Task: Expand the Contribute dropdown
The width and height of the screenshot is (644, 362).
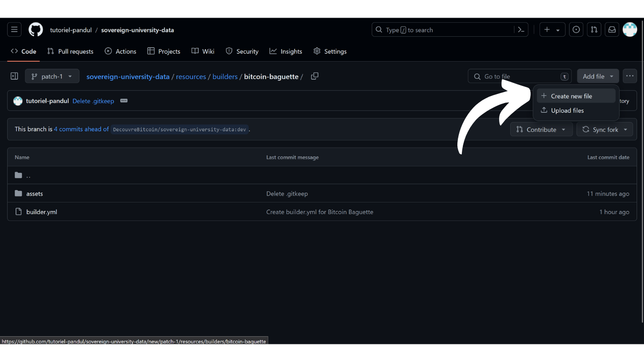Action: pos(541,129)
